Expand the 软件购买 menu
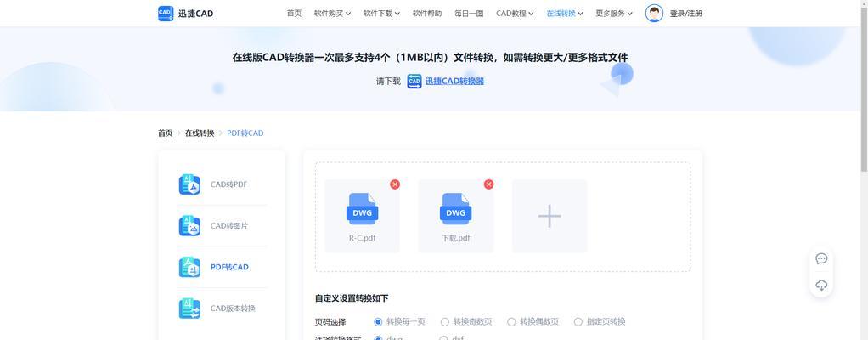The height and width of the screenshot is (340, 868). (332, 14)
